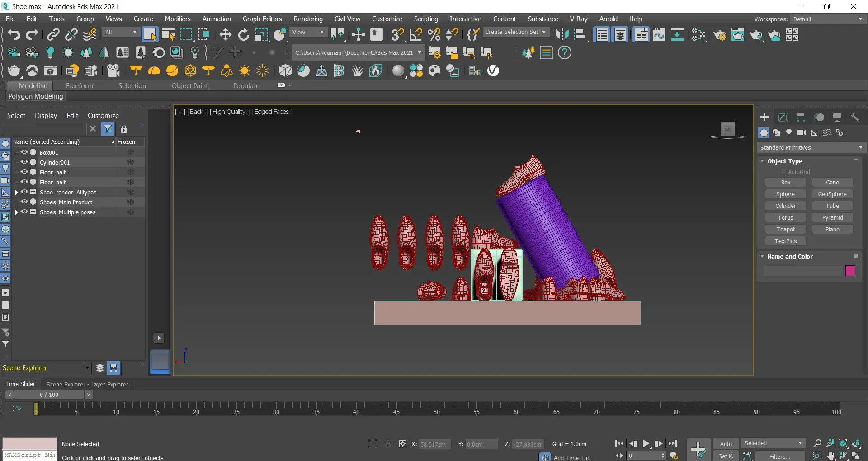Click the Redo arrow icon
The width and height of the screenshot is (868, 461).
tap(32, 34)
